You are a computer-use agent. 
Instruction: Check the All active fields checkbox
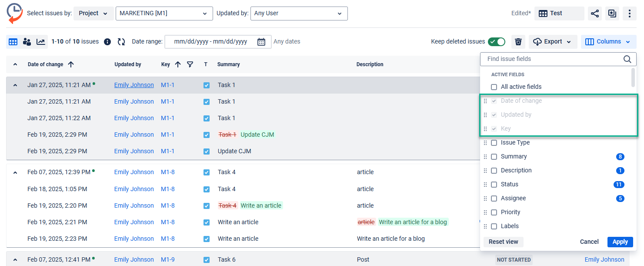click(x=494, y=87)
